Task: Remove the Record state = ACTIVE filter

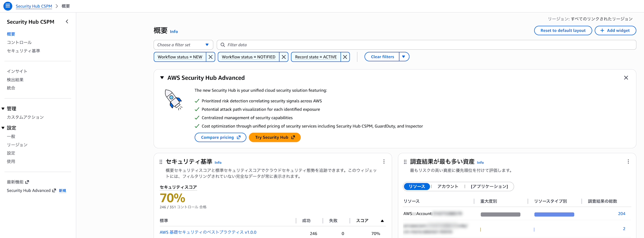Action: pyautogui.click(x=345, y=57)
